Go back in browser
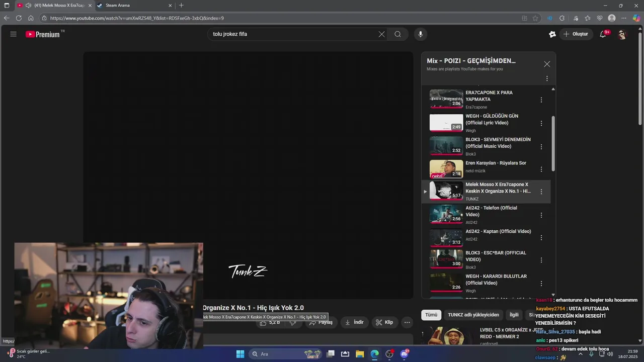Image resolution: width=644 pixels, height=362 pixels. point(7,18)
